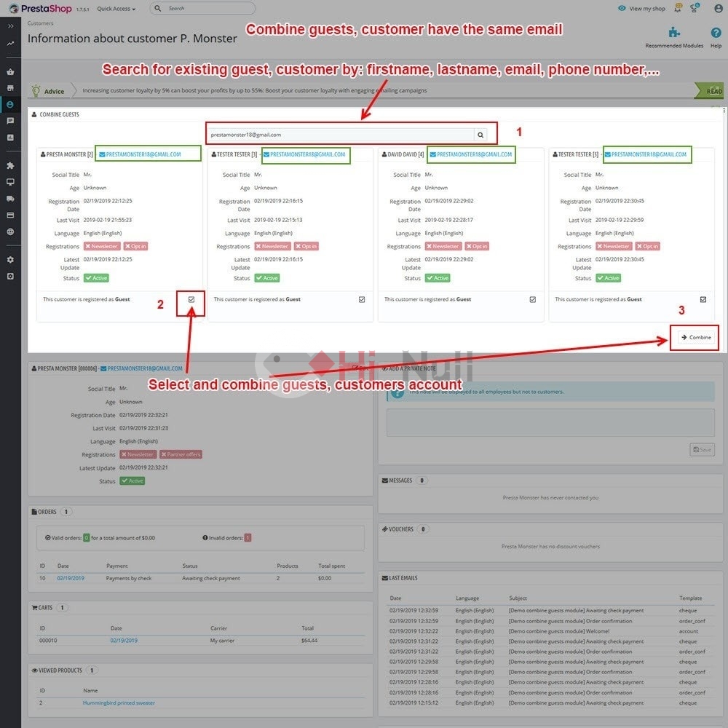728x728 pixels.
Task: Open the Customers icon in the sidebar
Action: click(x=10, y=105)
